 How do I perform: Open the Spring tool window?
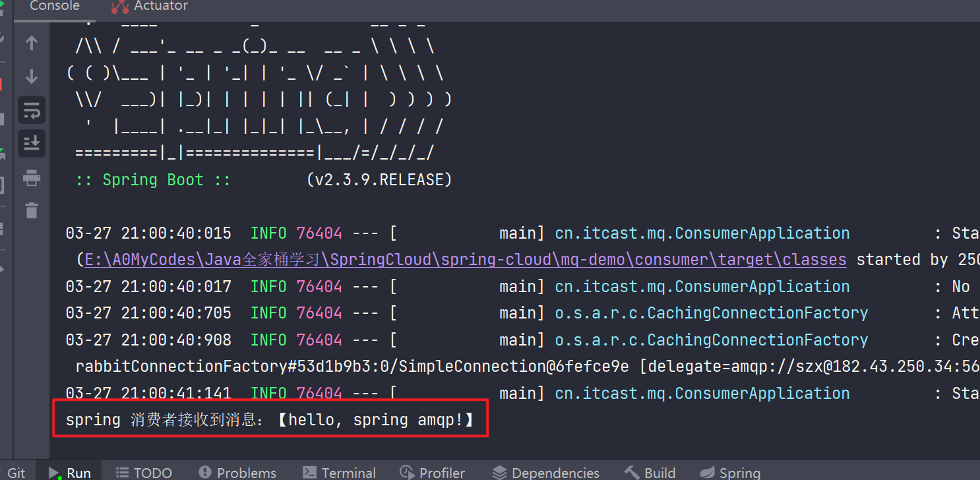pos(730,473)
